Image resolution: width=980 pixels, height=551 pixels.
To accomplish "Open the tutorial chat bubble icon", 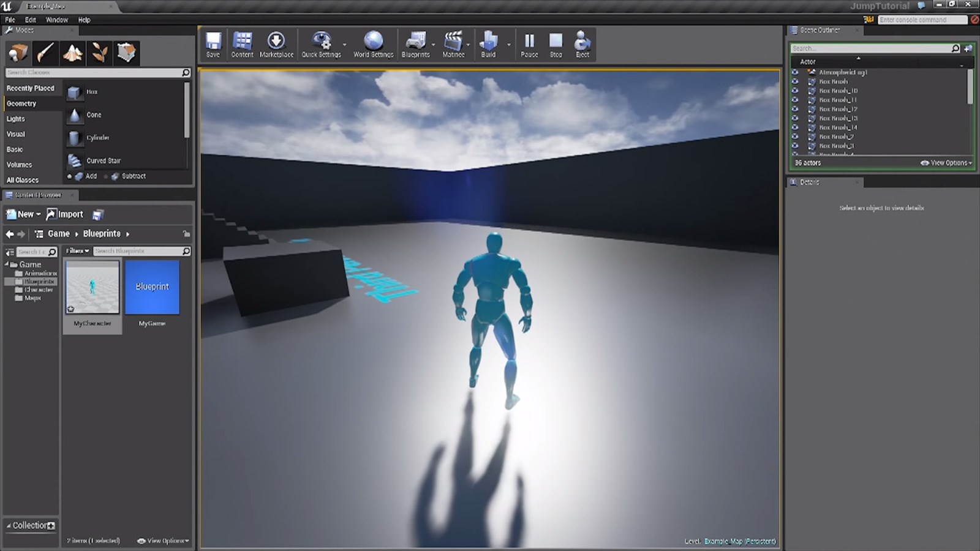I will (x=921, y=6).
